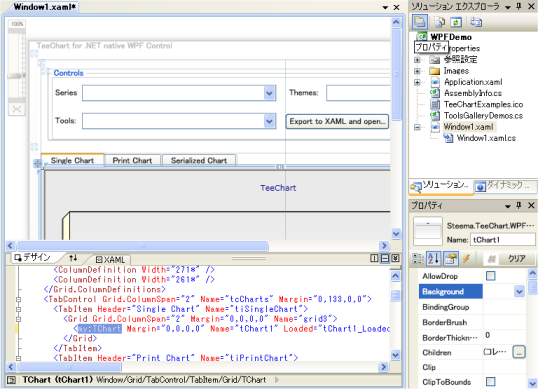Viewport: 538px width, 389px height.
Task: Collapse the Window1.xaml tree node
Action: point(417,127)
